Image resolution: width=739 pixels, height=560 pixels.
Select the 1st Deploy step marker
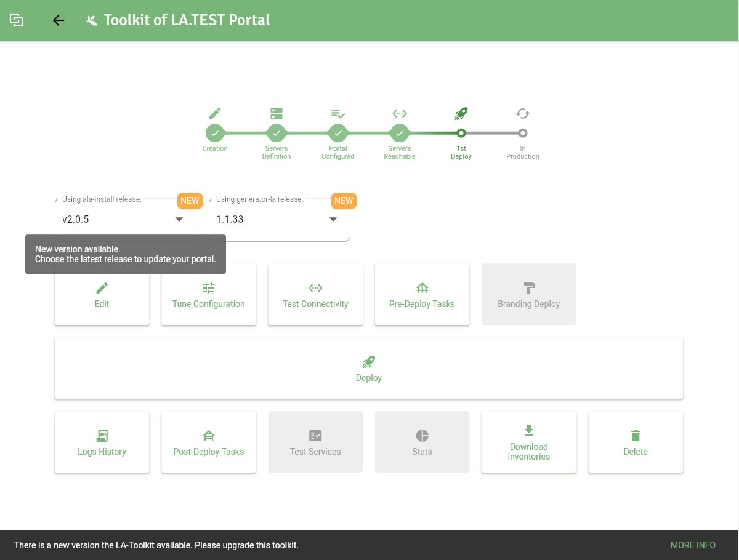(x=461, y=133)
